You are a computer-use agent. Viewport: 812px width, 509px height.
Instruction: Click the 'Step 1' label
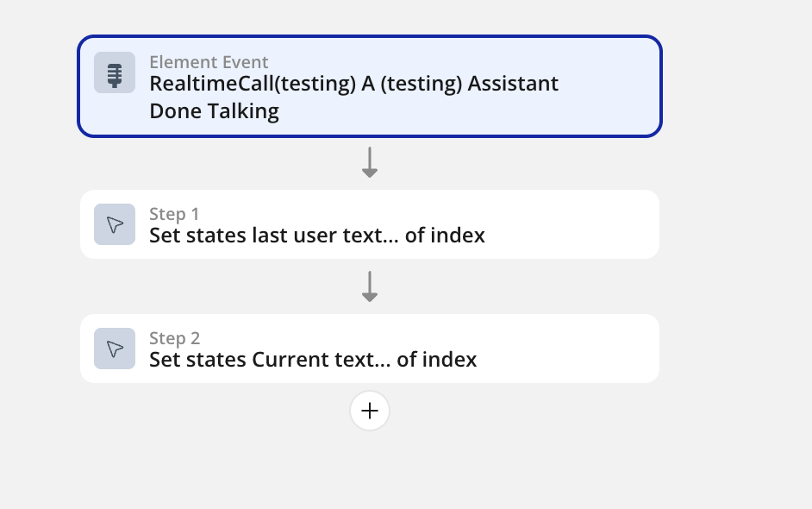[174, 214]
